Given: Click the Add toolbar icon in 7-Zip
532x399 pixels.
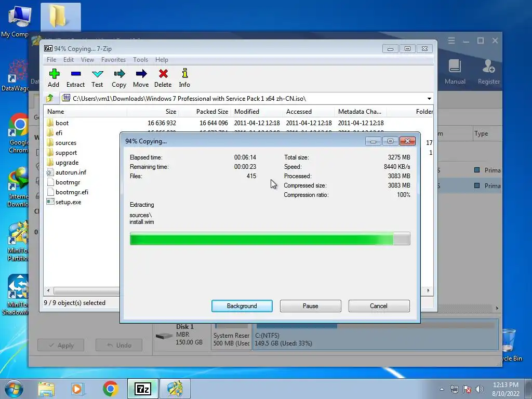Looking at the screenshot, I should pos(54,78).
